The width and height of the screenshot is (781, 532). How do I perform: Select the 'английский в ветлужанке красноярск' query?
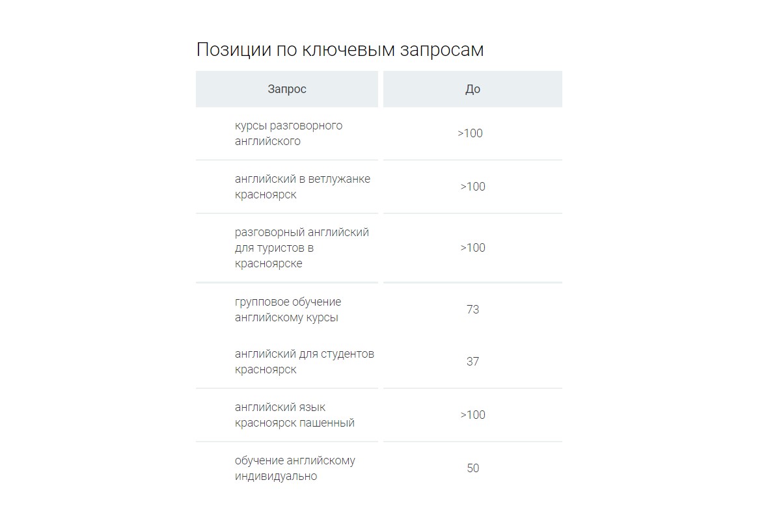click(303, 187)
